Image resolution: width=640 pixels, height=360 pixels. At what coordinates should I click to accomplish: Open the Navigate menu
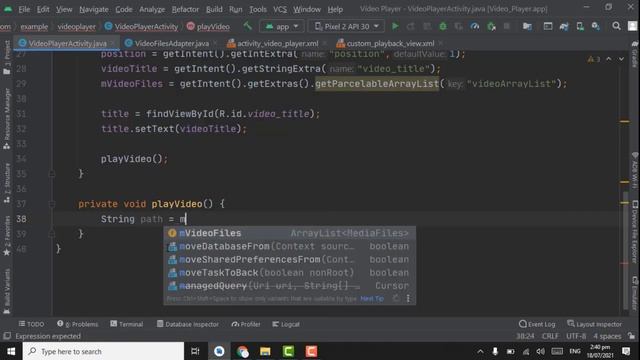[94, 9]
